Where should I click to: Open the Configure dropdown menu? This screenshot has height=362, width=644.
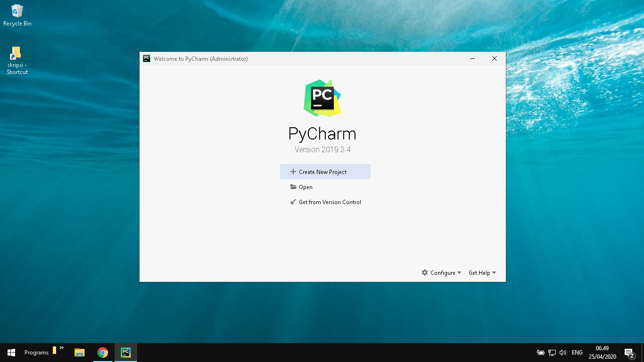click(441, 273)
